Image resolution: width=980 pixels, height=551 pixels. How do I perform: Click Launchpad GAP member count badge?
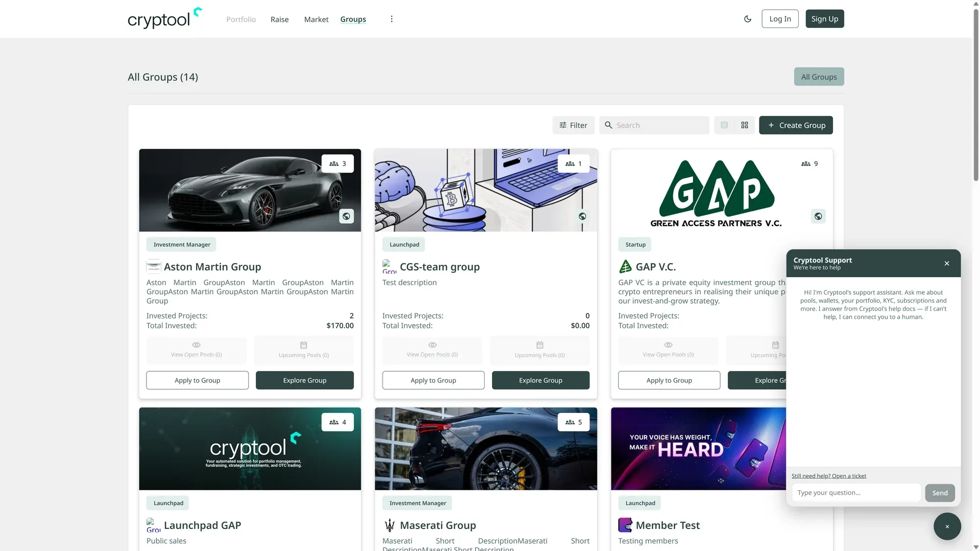click(338, 422)
